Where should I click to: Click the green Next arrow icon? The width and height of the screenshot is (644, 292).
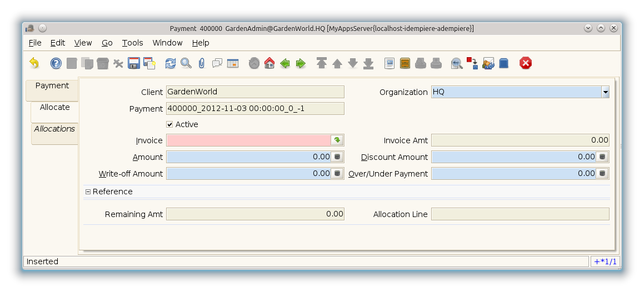(x=301, y=63)
